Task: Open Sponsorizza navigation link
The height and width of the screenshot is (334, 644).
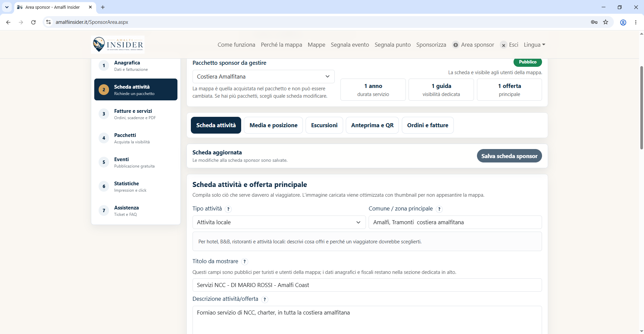Action: click(x=431, y=45)
